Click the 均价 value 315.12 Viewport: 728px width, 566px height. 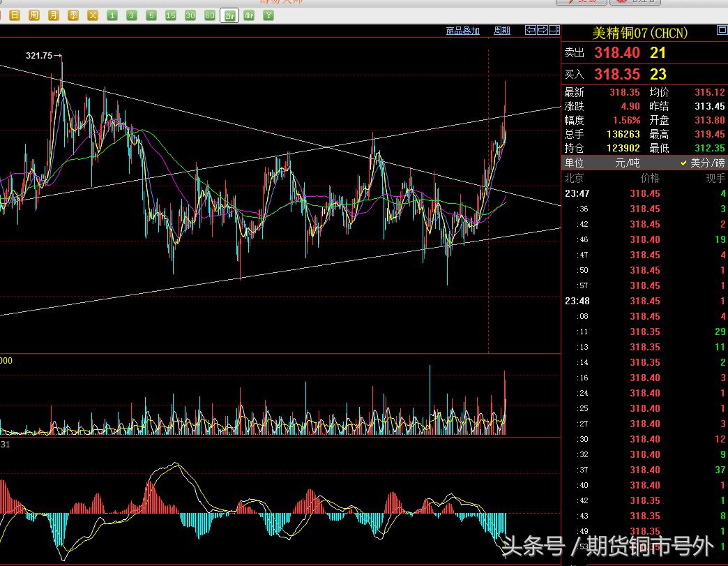pos(709,93)
